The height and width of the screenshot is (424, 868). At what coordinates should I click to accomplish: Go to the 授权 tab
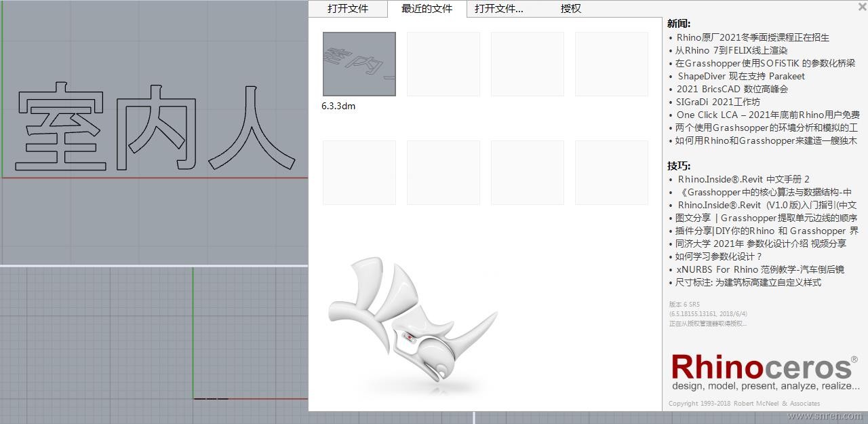pyautogui.click(x=571, y=9)
